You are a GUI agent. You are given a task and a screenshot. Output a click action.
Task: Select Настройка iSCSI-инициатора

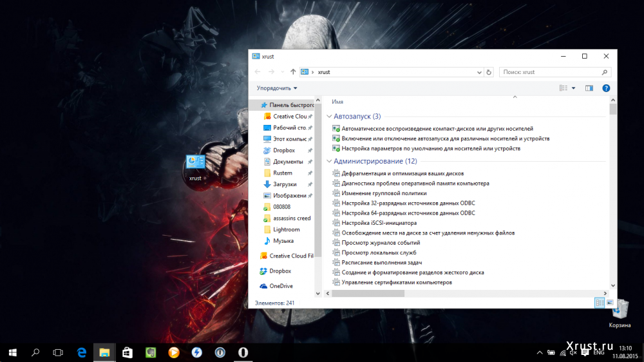point(375,223)
